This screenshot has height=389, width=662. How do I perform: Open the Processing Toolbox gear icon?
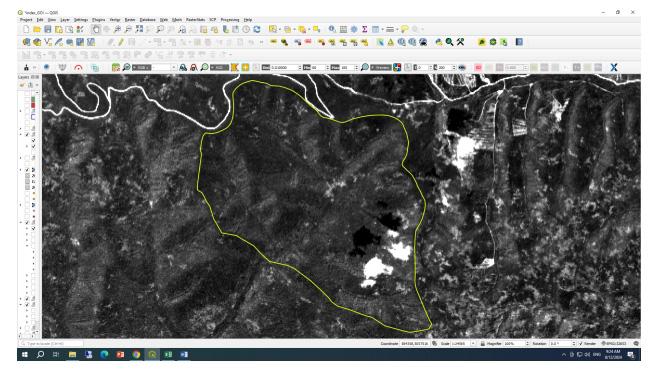(354, 29)
